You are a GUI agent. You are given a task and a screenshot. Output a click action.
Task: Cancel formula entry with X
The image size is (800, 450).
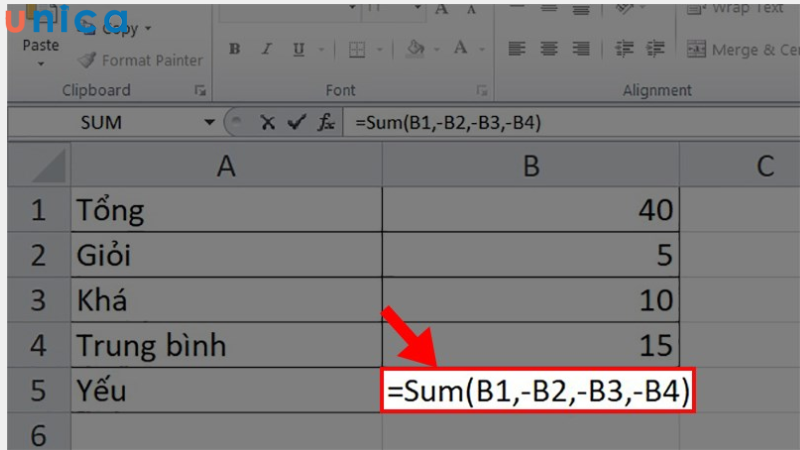point(267,122)
